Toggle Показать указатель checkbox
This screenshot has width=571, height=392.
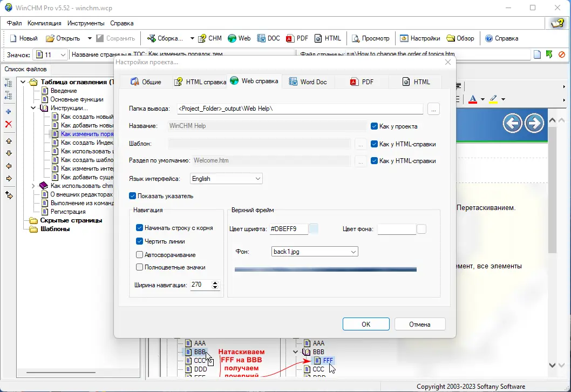click(x=133, y=196)
